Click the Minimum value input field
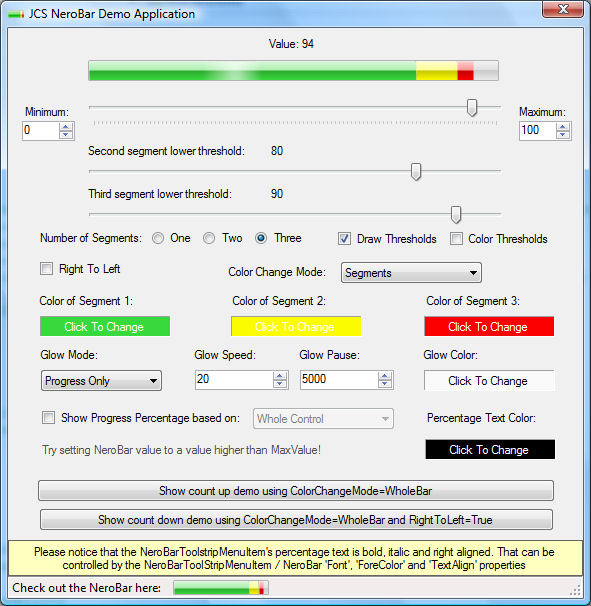This screenshot has height=606, width=591. click(41, 131)
